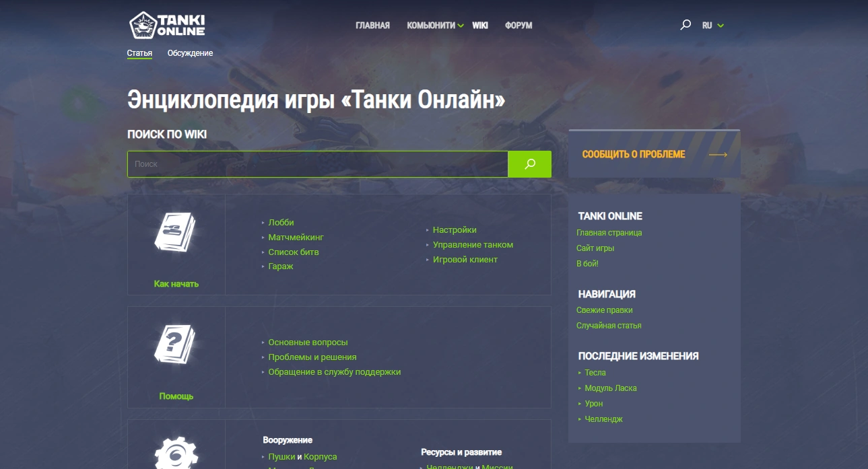Click into the wiki search field
The image size is (868, 469).
[x=317, y=164]
